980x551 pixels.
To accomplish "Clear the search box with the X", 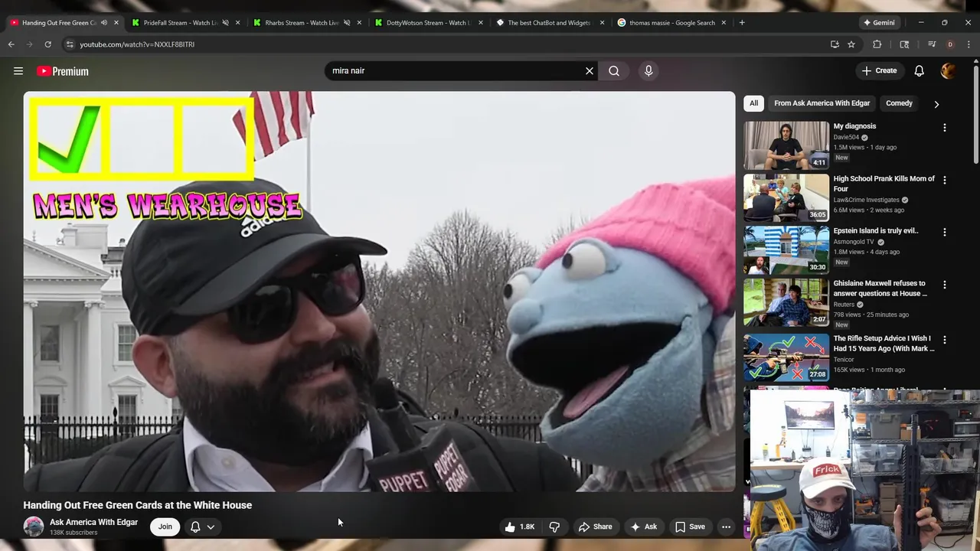I will pos(590,71).
